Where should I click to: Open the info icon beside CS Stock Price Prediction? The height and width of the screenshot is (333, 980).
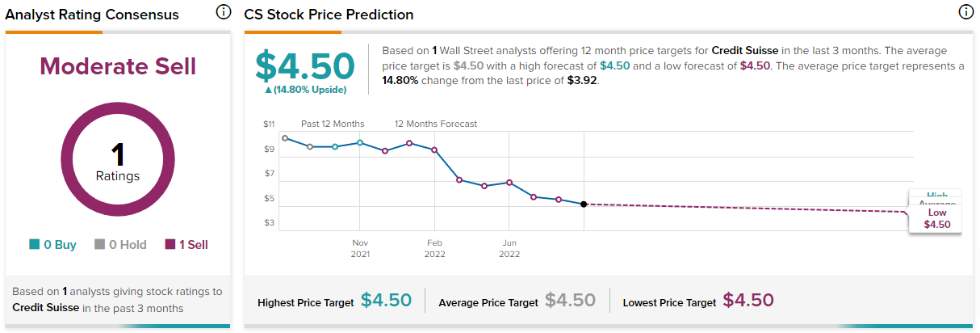965,12
